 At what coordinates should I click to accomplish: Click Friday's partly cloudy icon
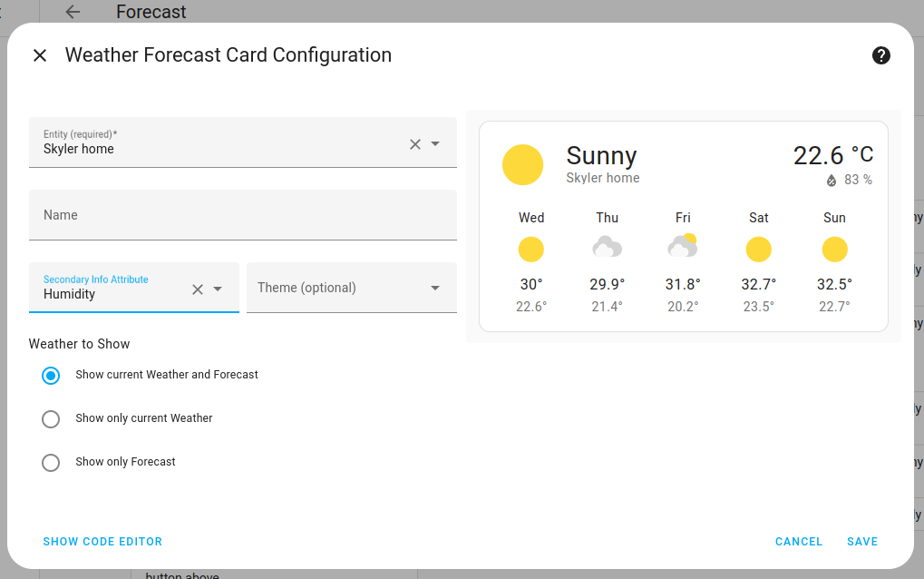pos(683,247)
